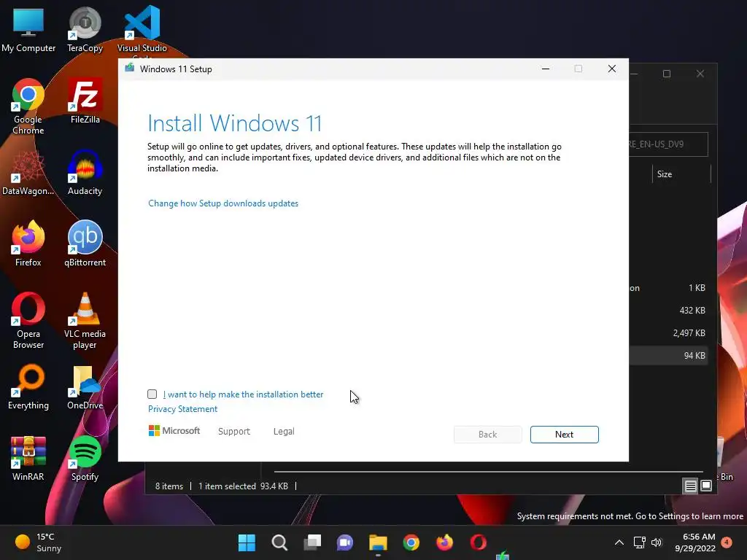Launch Opera from taskbar

coord(479,542)
